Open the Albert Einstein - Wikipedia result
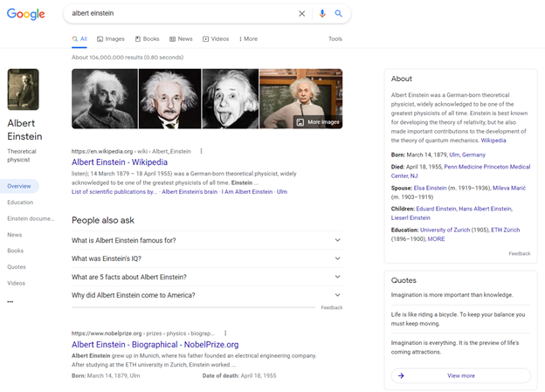Viewport: 545px width, 392px height. (120, 162)
